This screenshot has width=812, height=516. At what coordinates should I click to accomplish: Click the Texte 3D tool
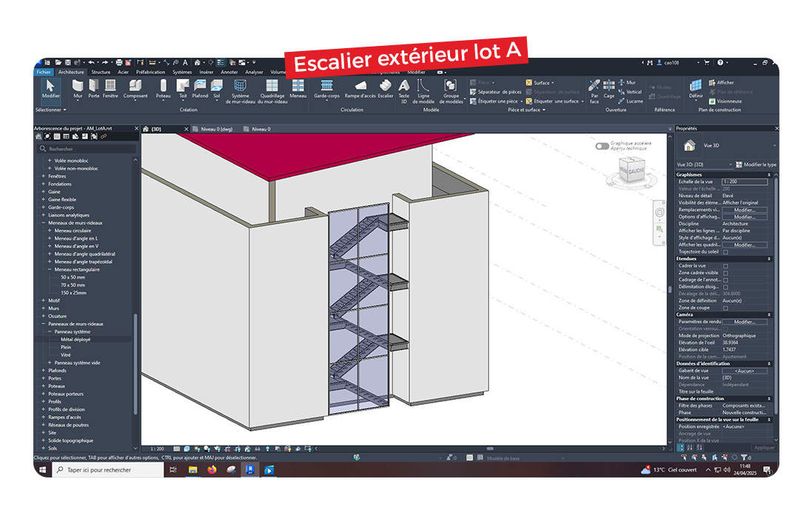pos(404,92)
